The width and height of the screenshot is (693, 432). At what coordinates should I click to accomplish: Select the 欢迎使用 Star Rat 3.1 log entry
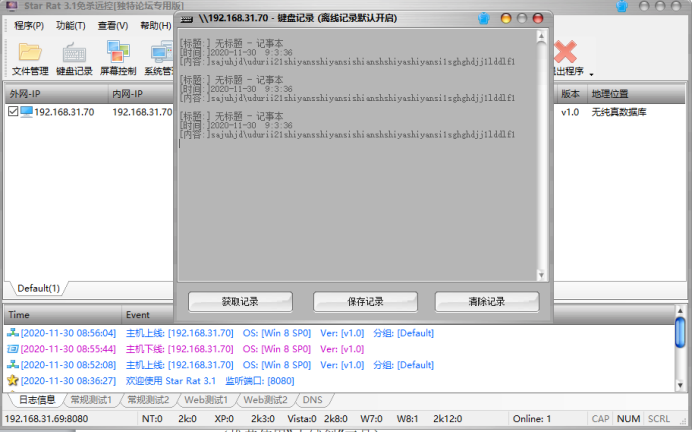(x=339, y=381)
